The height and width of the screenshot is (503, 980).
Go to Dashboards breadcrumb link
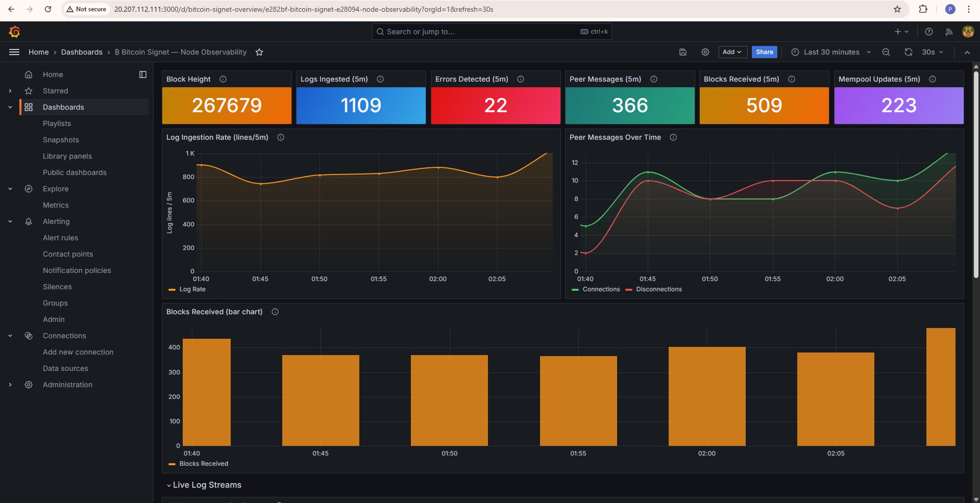pyautogui.click(x=82, y=52)
